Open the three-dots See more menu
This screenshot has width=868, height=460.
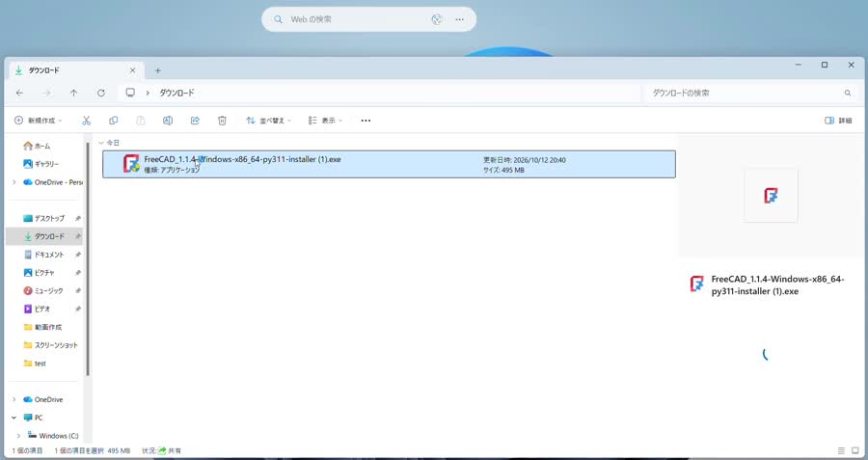click(x=366, y=121)
